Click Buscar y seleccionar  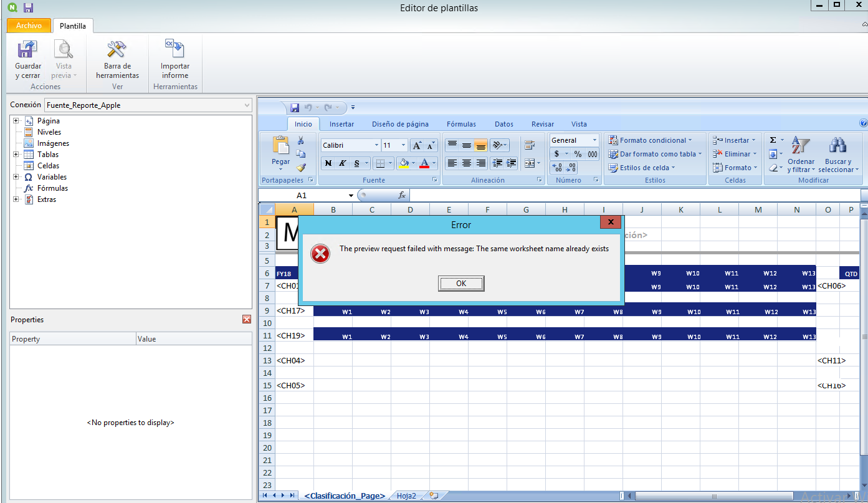(839, 154)
